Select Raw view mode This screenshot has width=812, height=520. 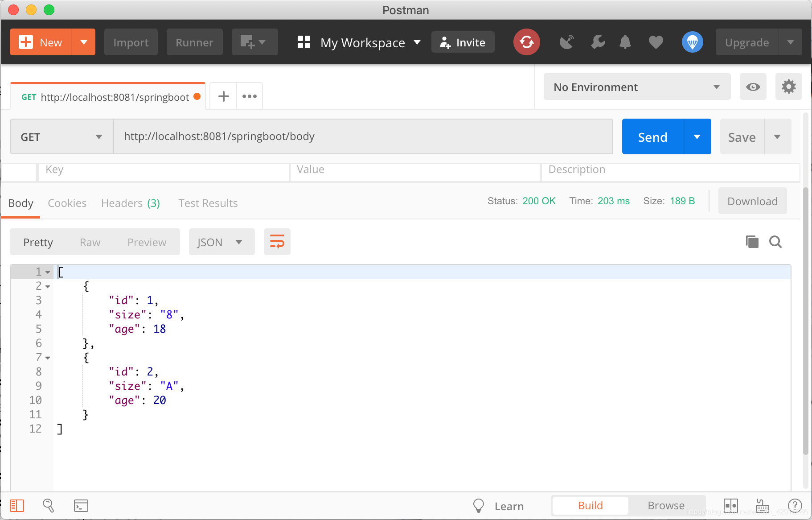tap(90, 242)
